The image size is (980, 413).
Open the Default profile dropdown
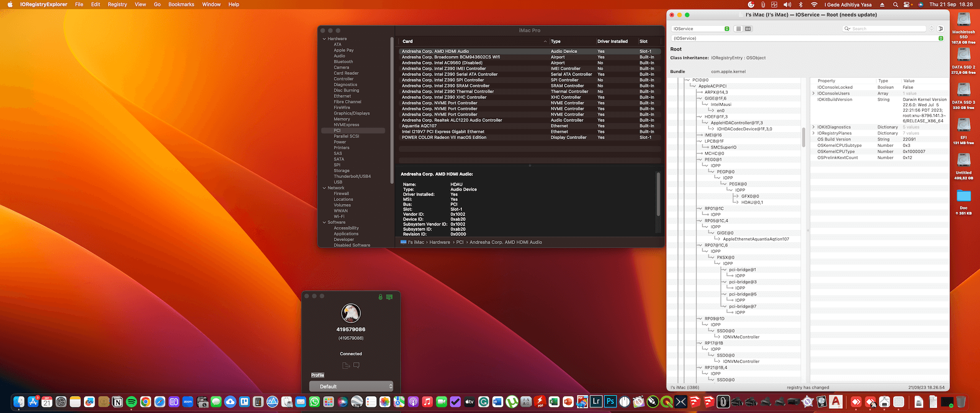click(351, 386)
